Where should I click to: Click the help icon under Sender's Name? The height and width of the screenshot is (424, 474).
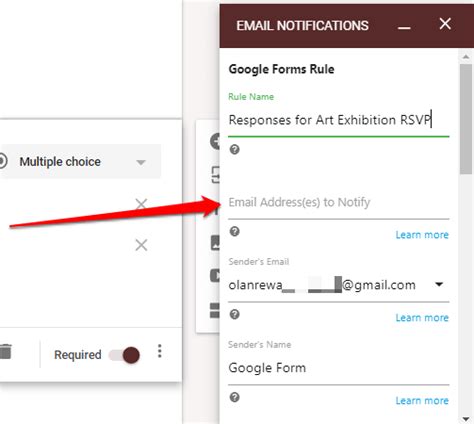click(x=235, y=397)
